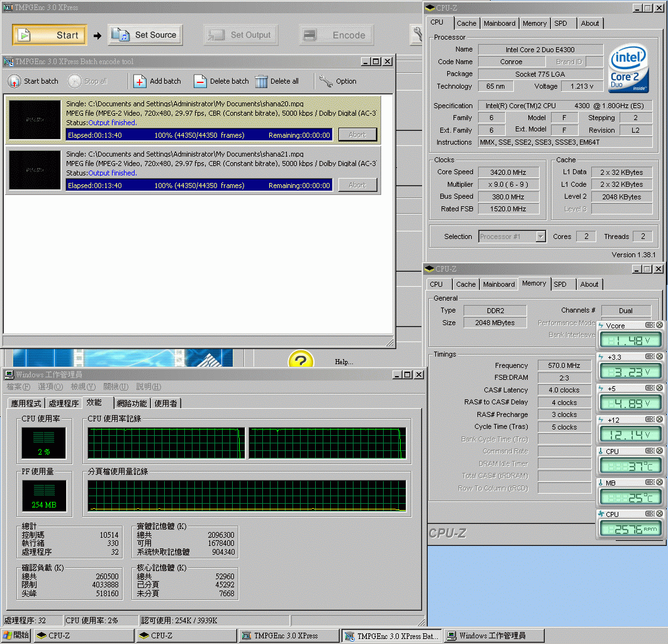Click Abort button for shana21.mpg

point(357,185)
